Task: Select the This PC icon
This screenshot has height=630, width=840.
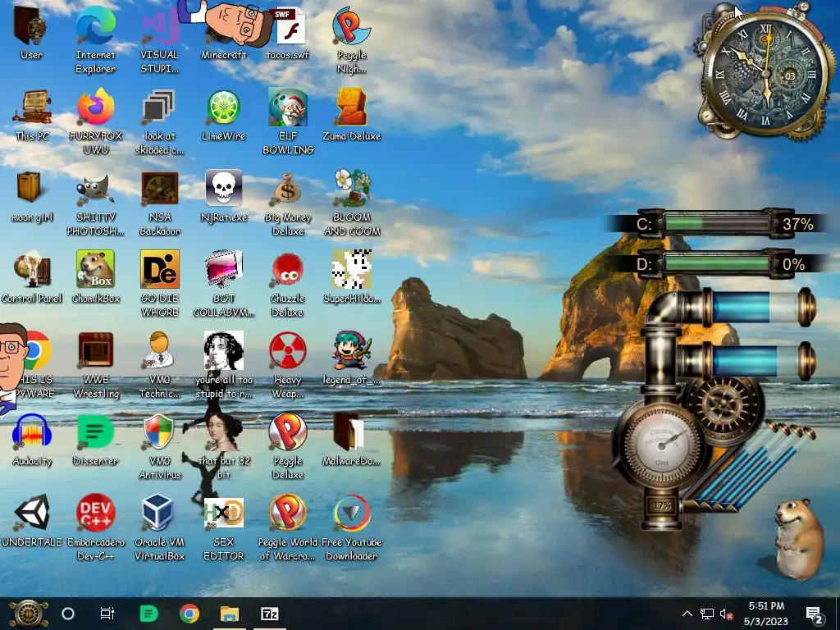Action: pyautogui.click(x=32, y=107)
